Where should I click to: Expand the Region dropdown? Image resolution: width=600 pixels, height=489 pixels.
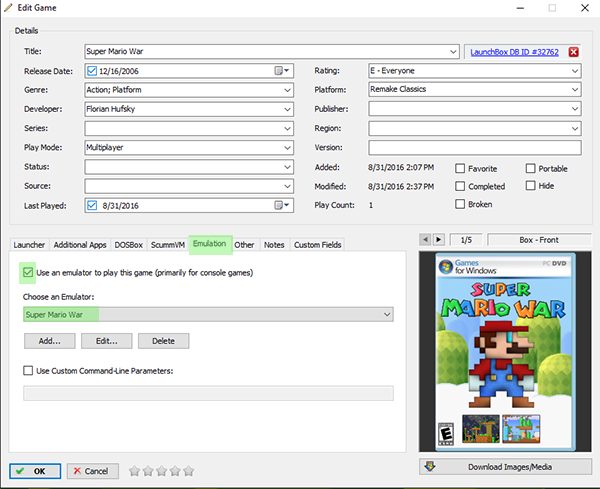[575, 129]
